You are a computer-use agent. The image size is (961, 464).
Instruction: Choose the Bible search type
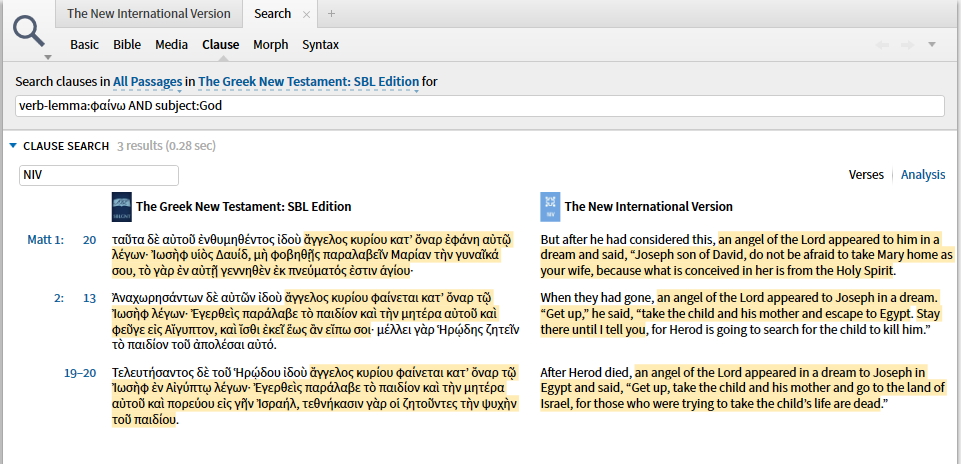pos(127,45)
